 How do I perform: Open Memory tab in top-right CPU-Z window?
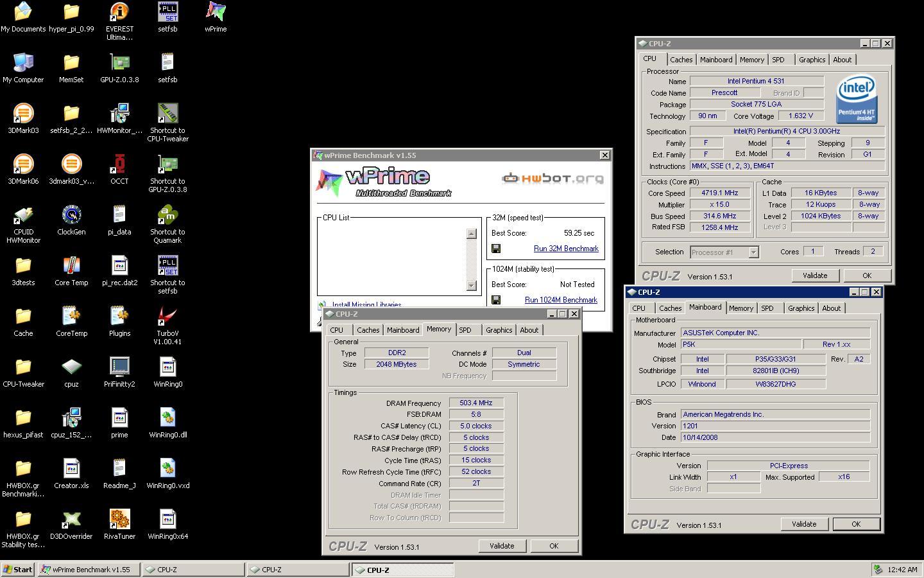(751, 60)
